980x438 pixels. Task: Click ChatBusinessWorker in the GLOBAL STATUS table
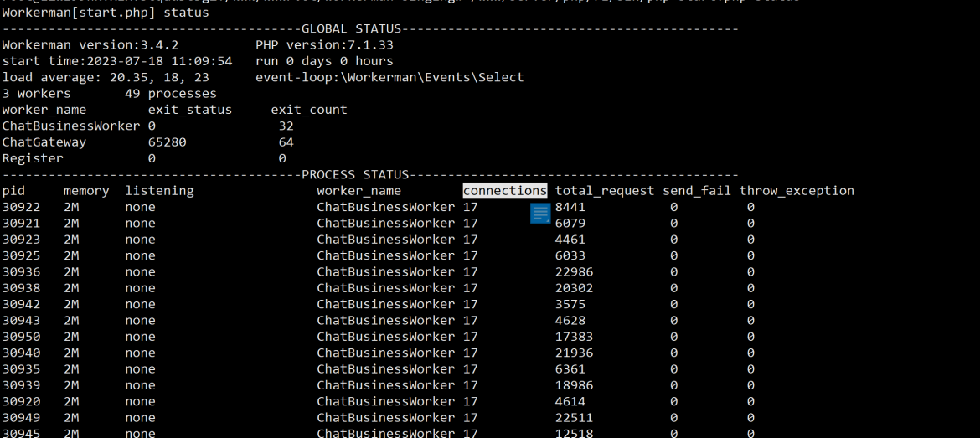point(71,126)
